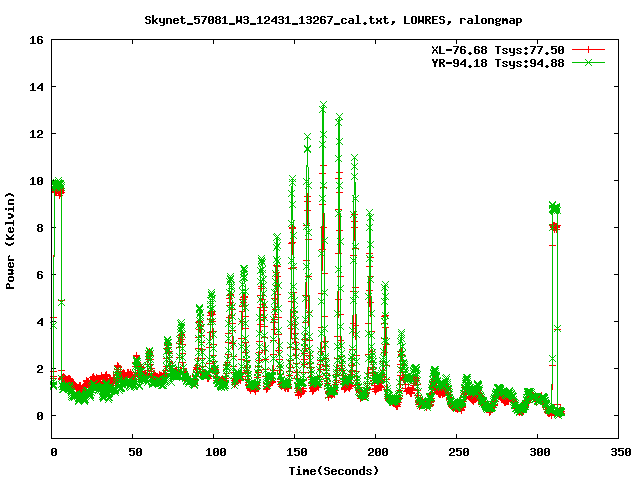Select the YR-94.18 Tsys:94.88 legend label

[x=498, y=63]
